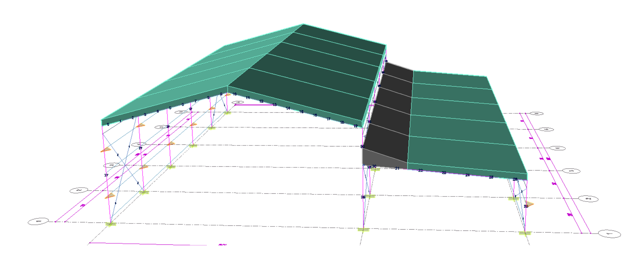The image size is (644, 267).
Task: Pick orange support marker on front-left column bottom
Action: [110, 196]
